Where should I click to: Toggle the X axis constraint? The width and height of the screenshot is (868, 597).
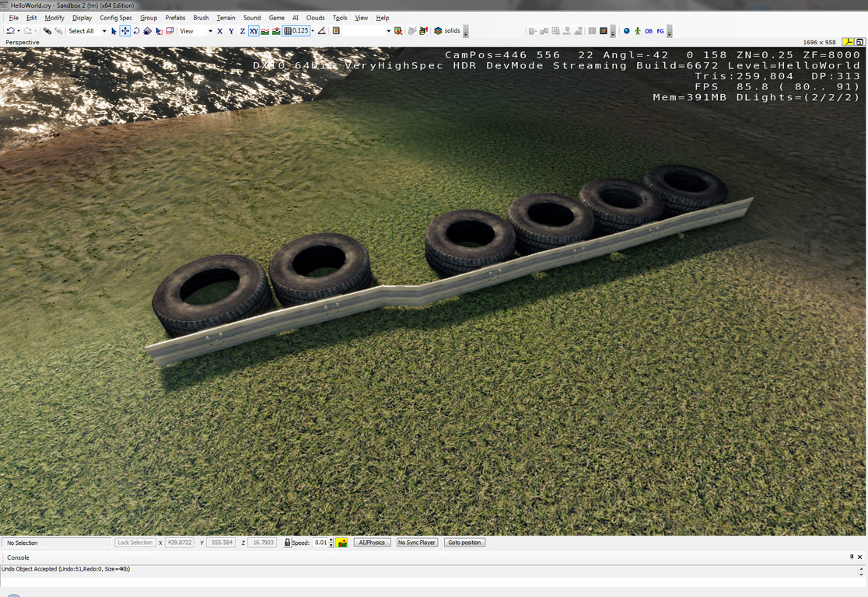tap(220, 31)
